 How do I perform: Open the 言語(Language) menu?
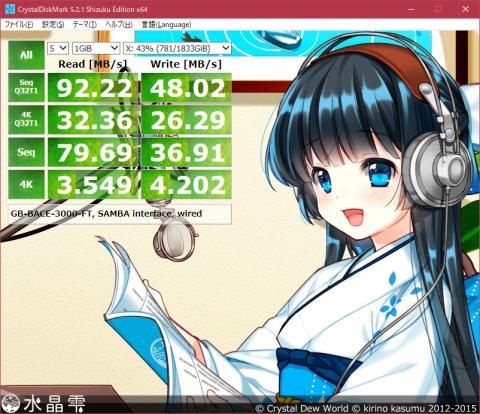166,25
